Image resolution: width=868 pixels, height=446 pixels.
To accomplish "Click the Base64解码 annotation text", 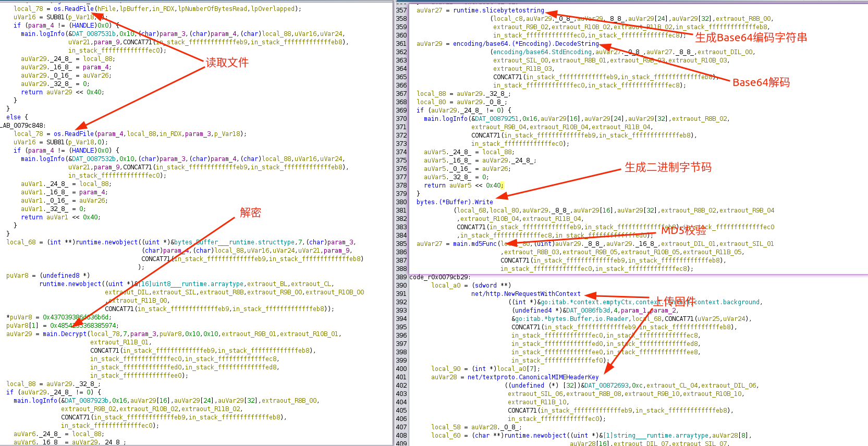I will coord(761,82).
